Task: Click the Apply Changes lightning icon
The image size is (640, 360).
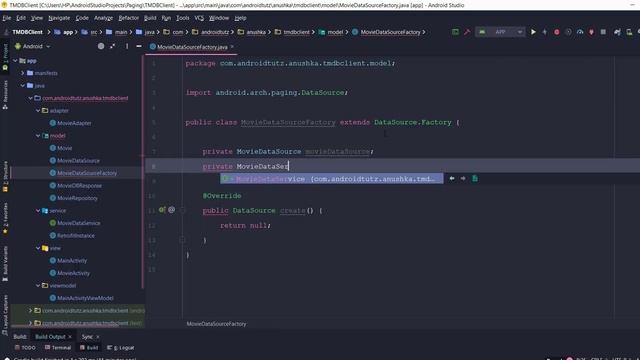Action: 544,32
